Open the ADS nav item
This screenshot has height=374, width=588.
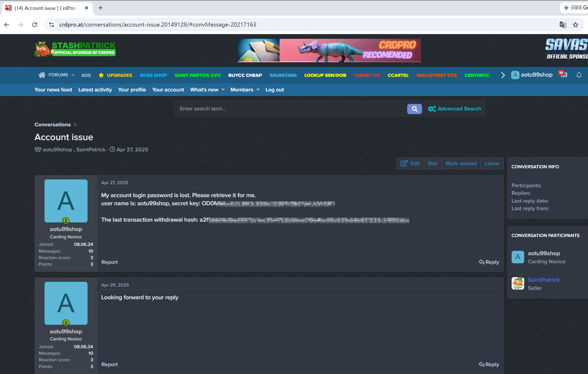[x=86, y=75]
